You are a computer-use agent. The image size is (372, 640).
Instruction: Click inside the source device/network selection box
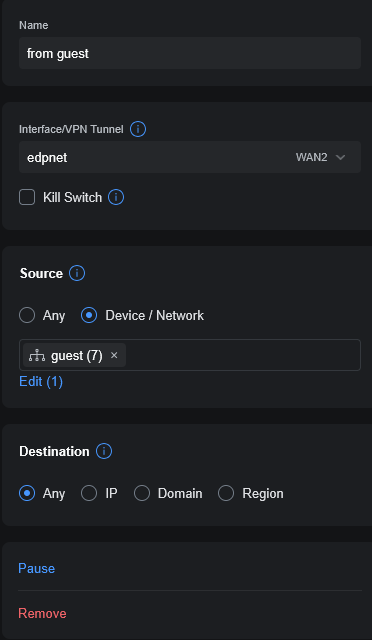[190, 355]
